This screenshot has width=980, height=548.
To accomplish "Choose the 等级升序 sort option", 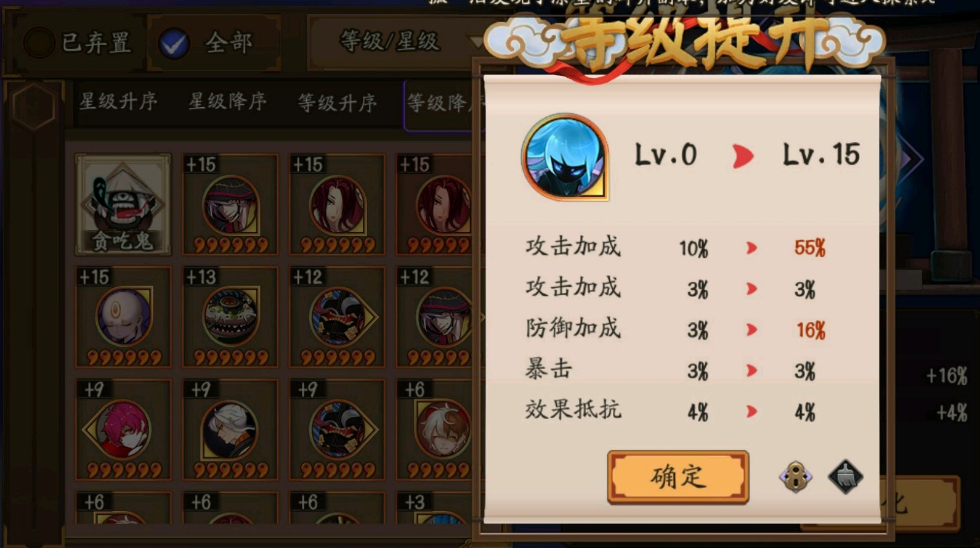I will pos(337,103).
